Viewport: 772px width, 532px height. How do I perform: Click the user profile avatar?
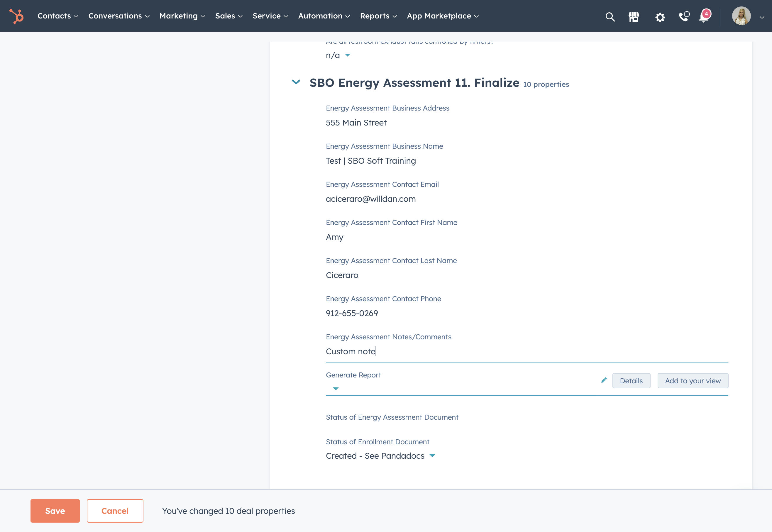click(x=741, y=16)
